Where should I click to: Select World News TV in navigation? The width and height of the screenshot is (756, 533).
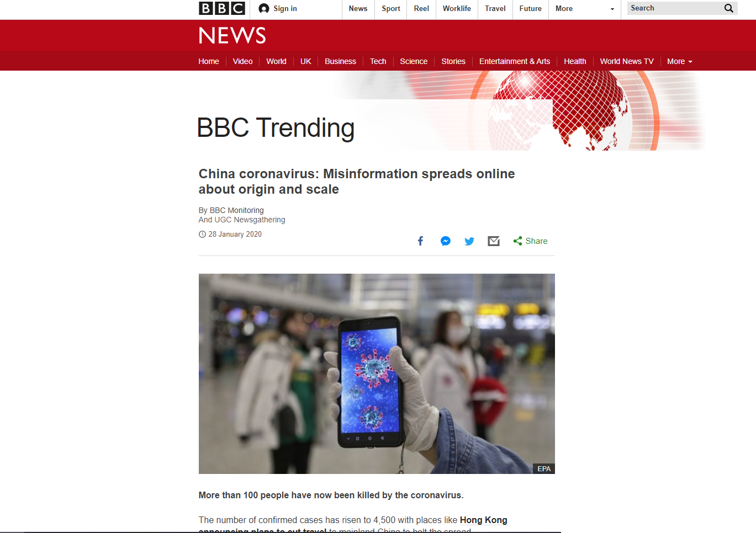coord(627,61)
